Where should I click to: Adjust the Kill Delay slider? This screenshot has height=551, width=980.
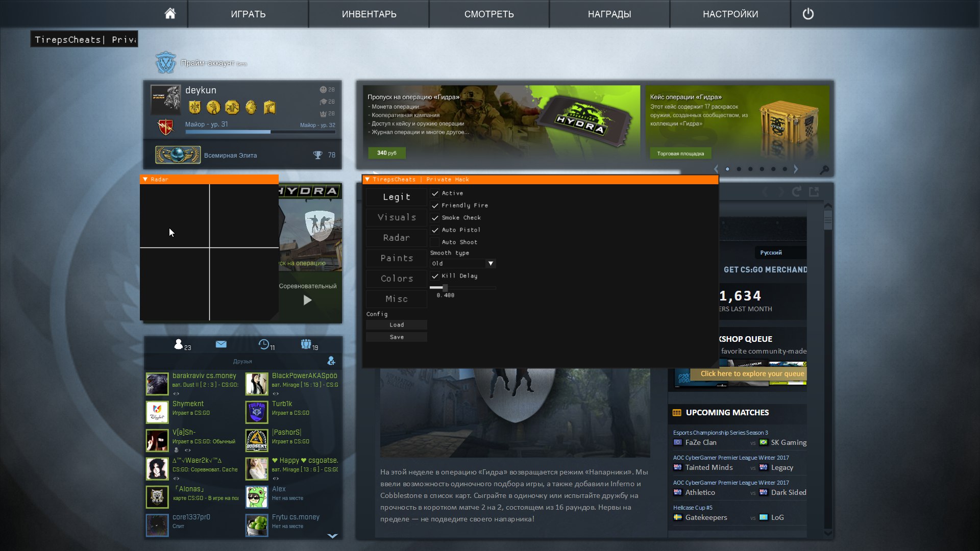[x=445, y=288]
